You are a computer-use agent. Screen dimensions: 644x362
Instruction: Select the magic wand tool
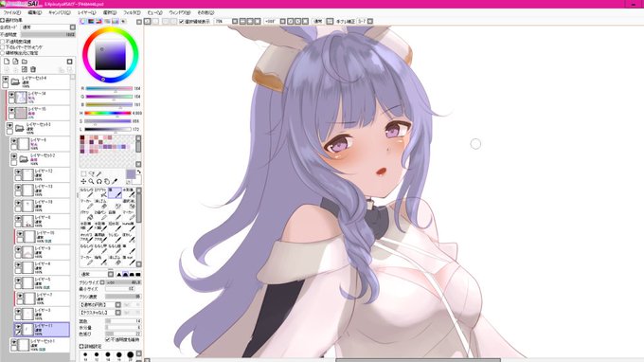point(99,173)
